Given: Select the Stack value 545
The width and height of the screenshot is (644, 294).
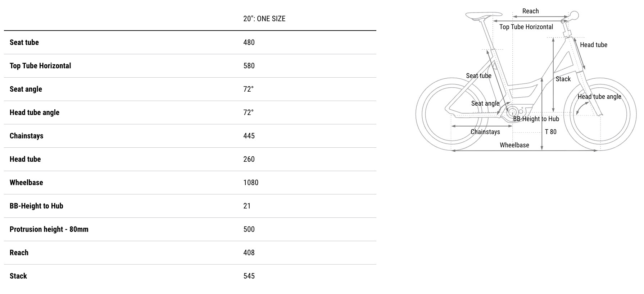Looking at the screenshot, I should pyautogui.click(x=249, y=276).
